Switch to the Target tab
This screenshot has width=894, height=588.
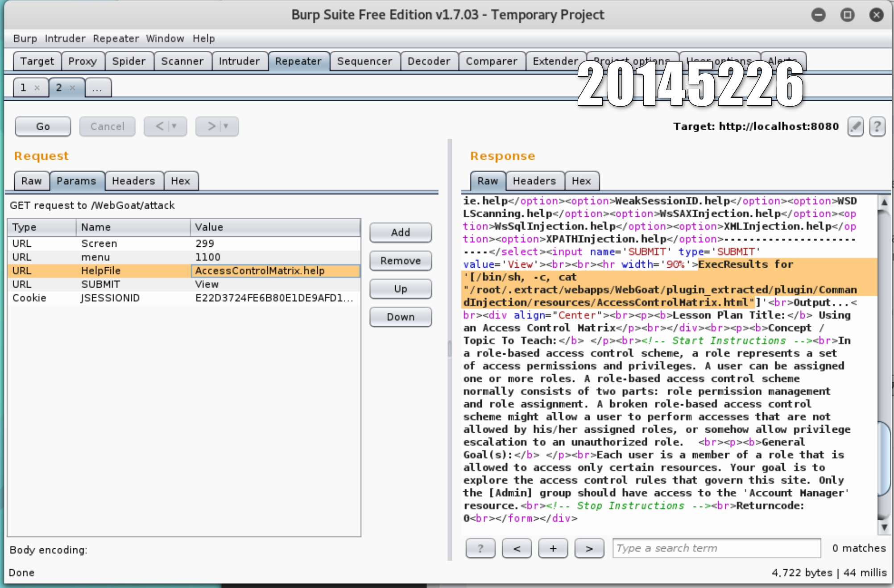click(x=37, y=61)
